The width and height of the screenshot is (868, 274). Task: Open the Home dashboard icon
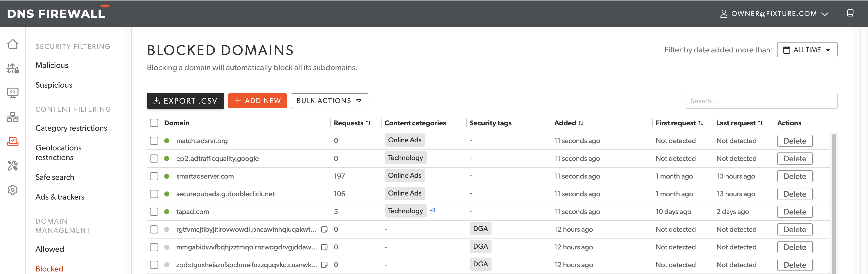[x=12, y=44]
